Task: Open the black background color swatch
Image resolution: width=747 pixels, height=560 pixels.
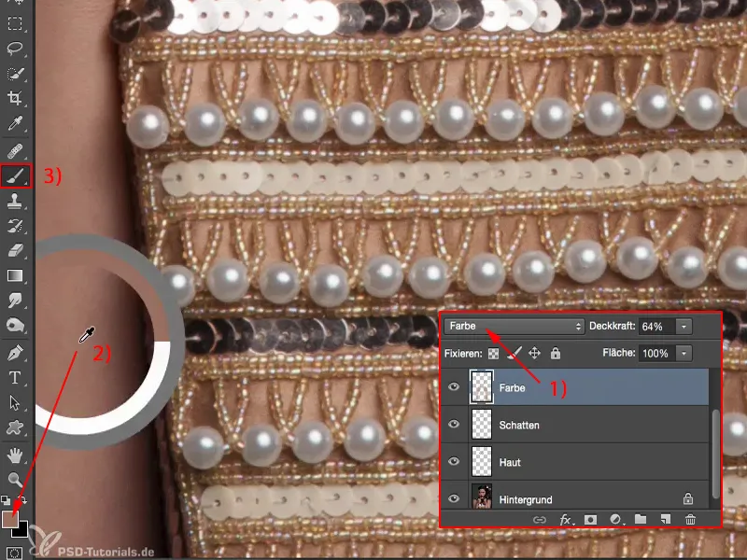Action: click(21, 530)
